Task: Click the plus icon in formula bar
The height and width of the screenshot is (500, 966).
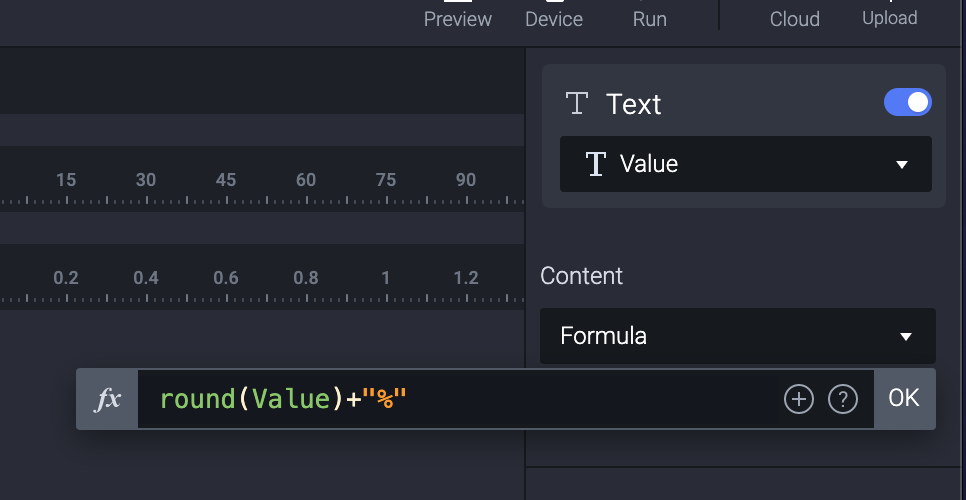Action: (x=799, y=400)
